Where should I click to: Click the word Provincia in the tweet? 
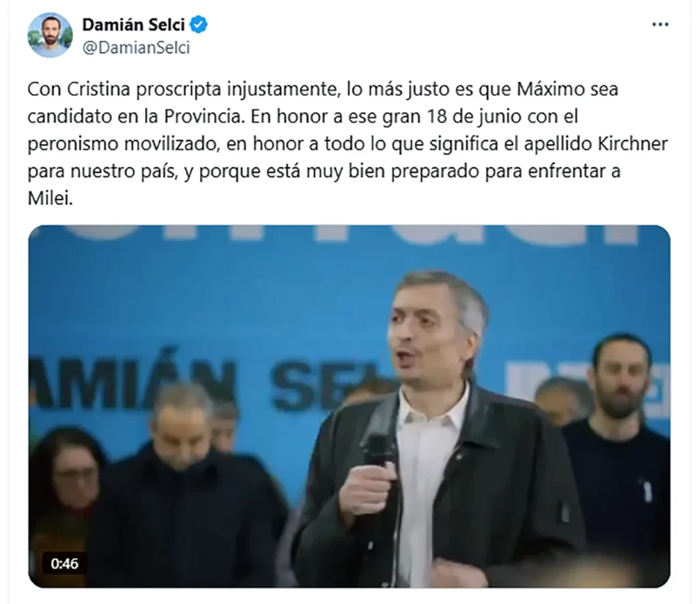tap(205, 116)
